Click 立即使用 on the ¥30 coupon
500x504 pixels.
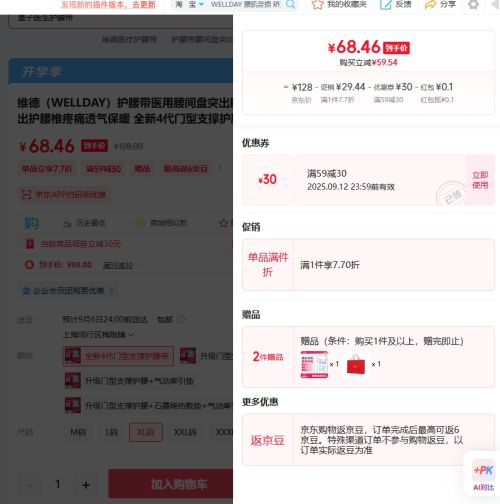click(480, 180)
